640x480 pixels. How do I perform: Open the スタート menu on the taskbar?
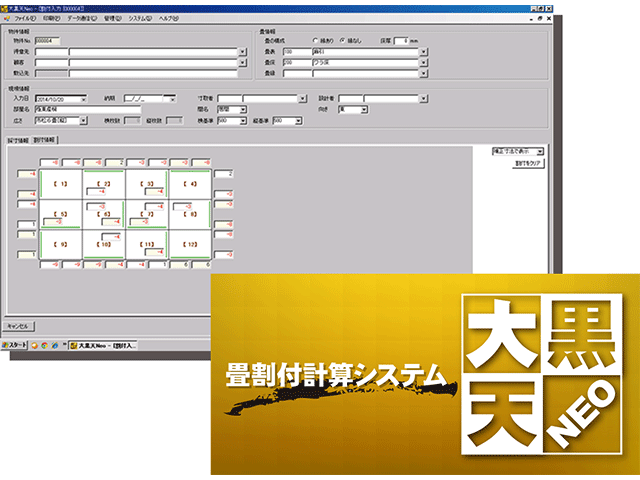click(14, 345)
